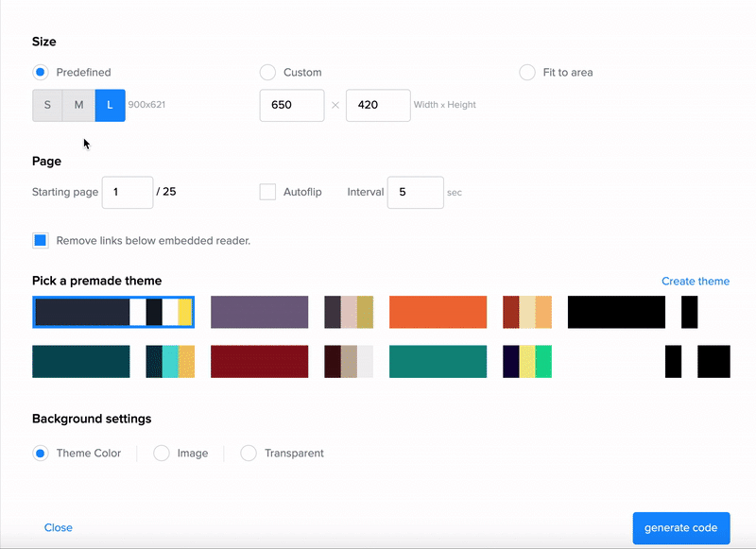Uncheck Remove links below embedded reader
756x549 pixels.
click(x=41, y=241)
